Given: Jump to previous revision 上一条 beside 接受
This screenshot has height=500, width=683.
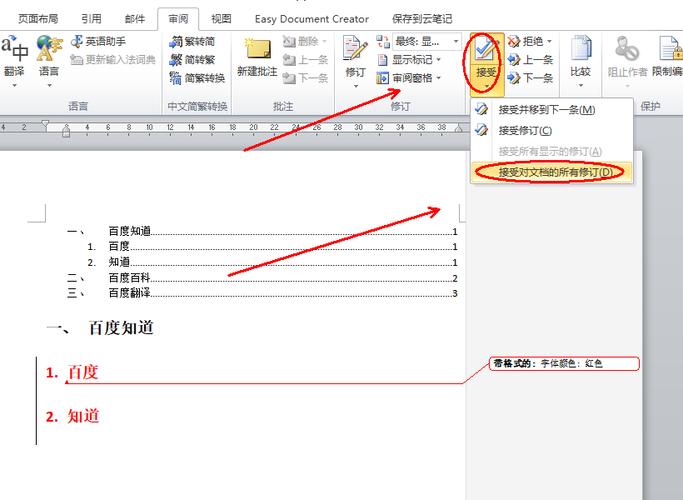Looking at the screenshot, I should 530,60.
